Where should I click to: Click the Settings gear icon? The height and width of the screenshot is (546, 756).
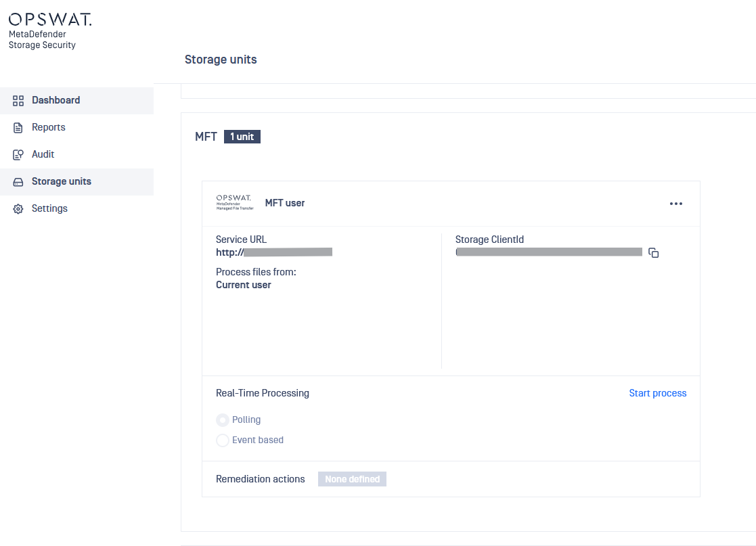pos(18,209)
